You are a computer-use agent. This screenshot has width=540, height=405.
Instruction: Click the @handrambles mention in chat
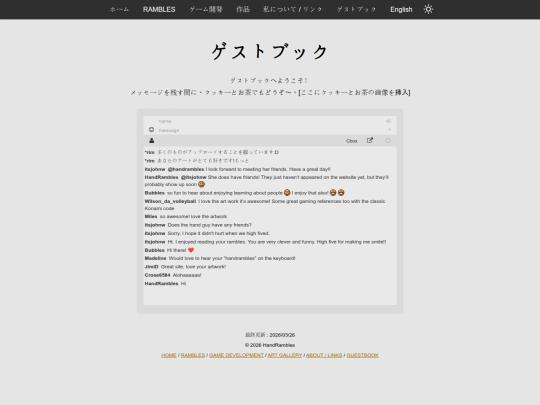[x=186, y=169]
